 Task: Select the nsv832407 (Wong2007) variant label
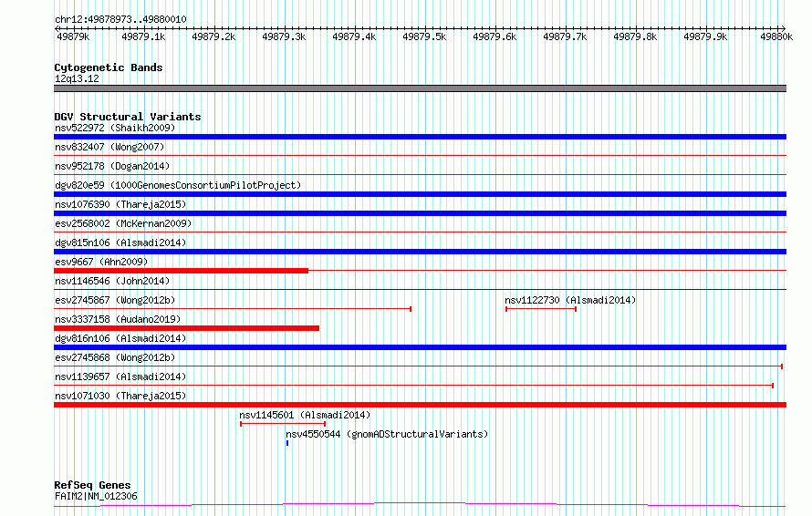pos(109,147)
